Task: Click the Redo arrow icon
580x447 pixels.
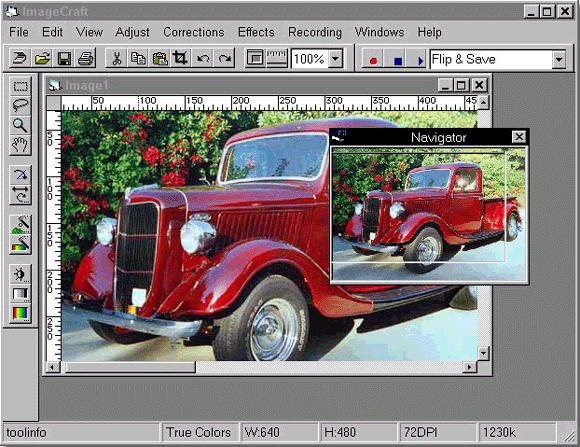Action: (x=224, y=58)
